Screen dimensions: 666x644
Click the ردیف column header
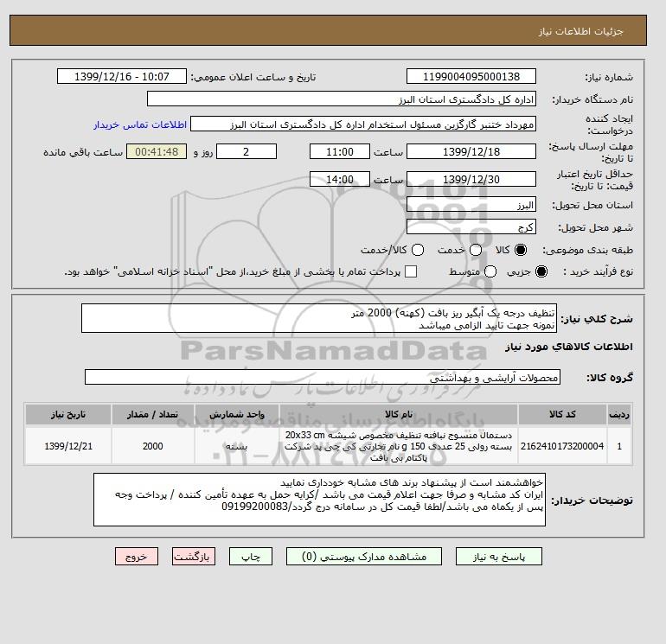coord(619,414)
